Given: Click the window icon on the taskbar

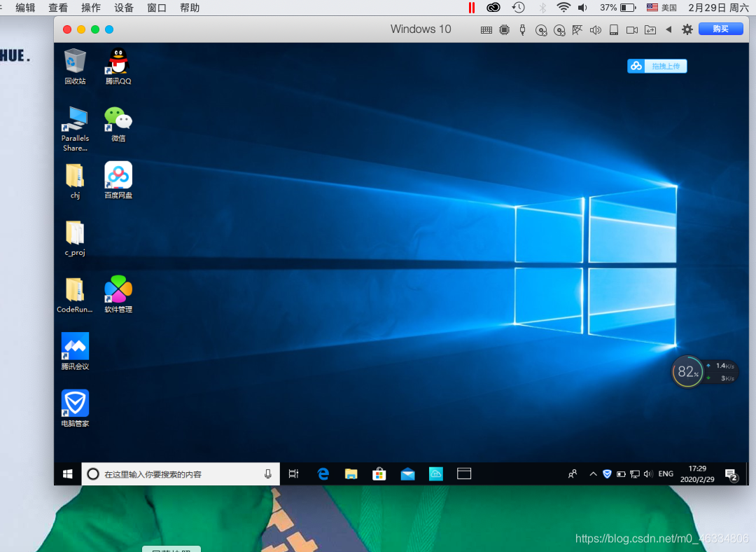Looking at the screenshot, I should point(464,474).
